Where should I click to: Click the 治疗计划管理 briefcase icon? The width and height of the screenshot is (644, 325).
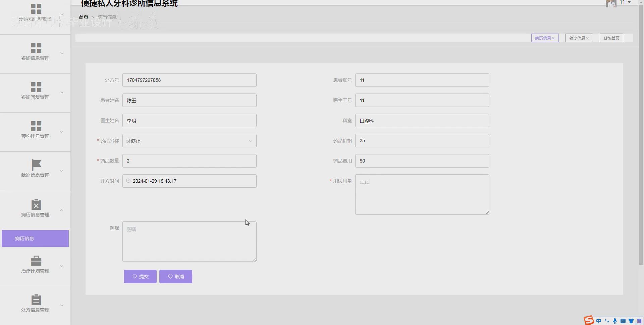(36, 261)
